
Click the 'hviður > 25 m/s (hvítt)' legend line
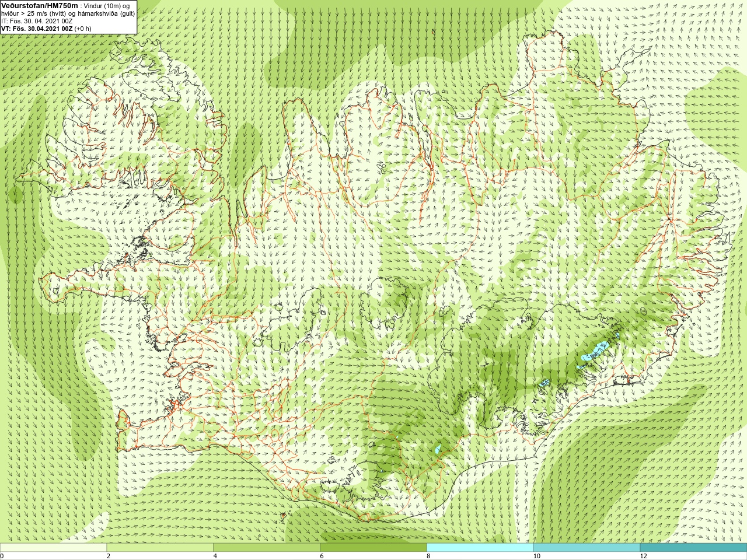click(36, 13)
